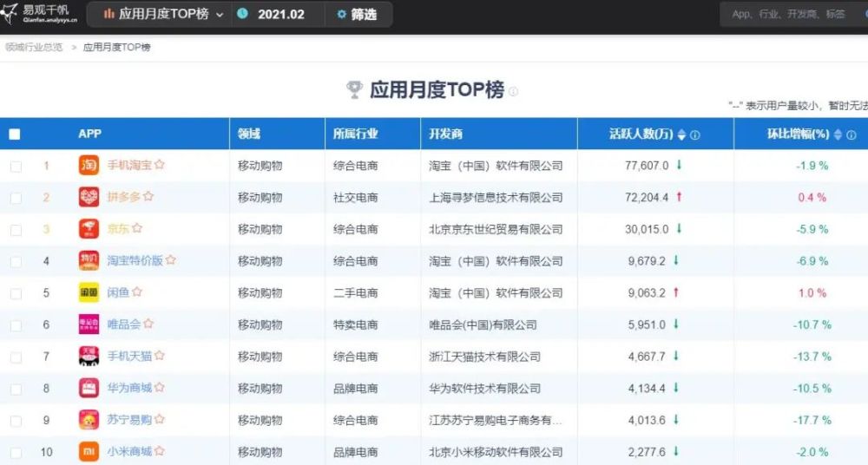868x465 pixels.
Task: Open the 手机淘宝 app name link
Action: click(129, 165)
